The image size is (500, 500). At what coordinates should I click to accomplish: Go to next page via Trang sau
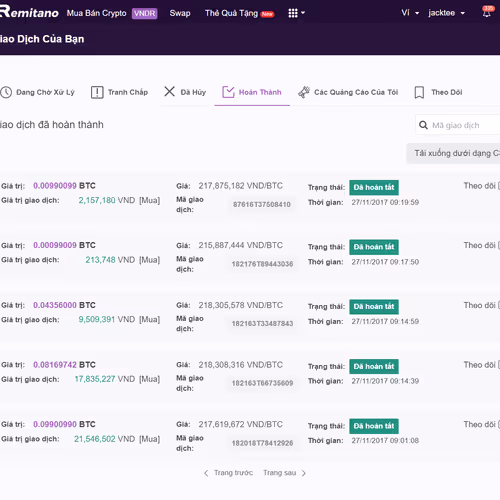284,473
